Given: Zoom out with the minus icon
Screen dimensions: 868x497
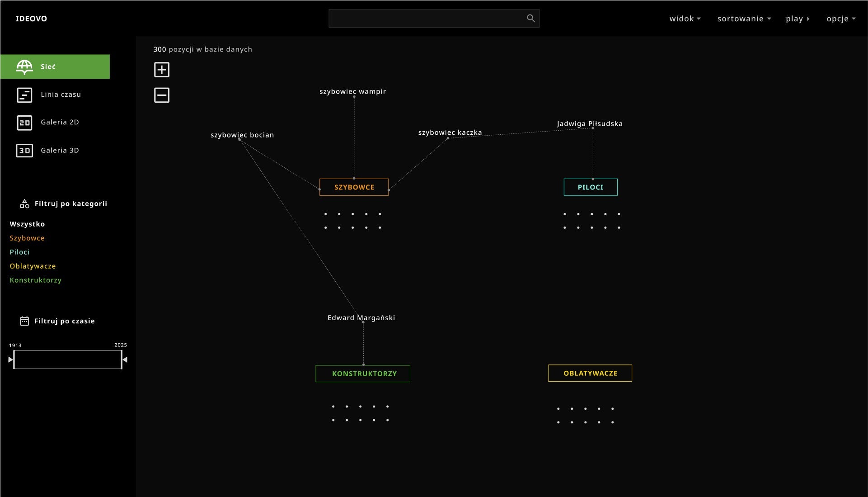Looking at the screenshot, I should pos(162,95).
